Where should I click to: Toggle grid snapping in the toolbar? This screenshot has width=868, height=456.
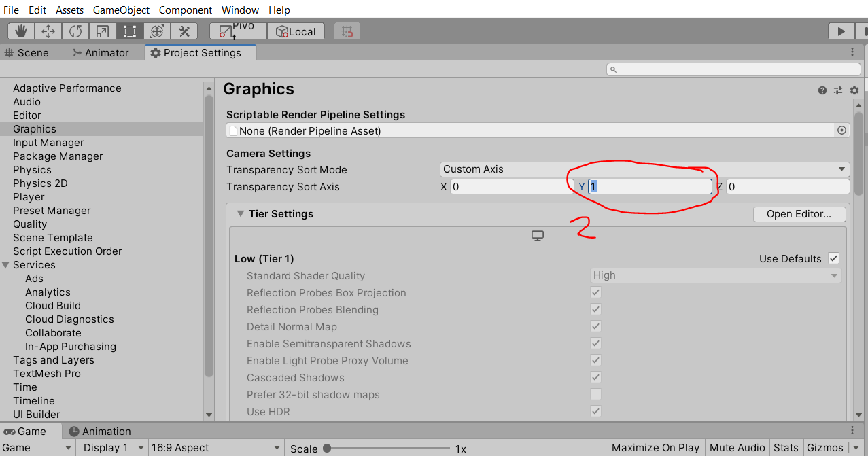tap(347, 31)
